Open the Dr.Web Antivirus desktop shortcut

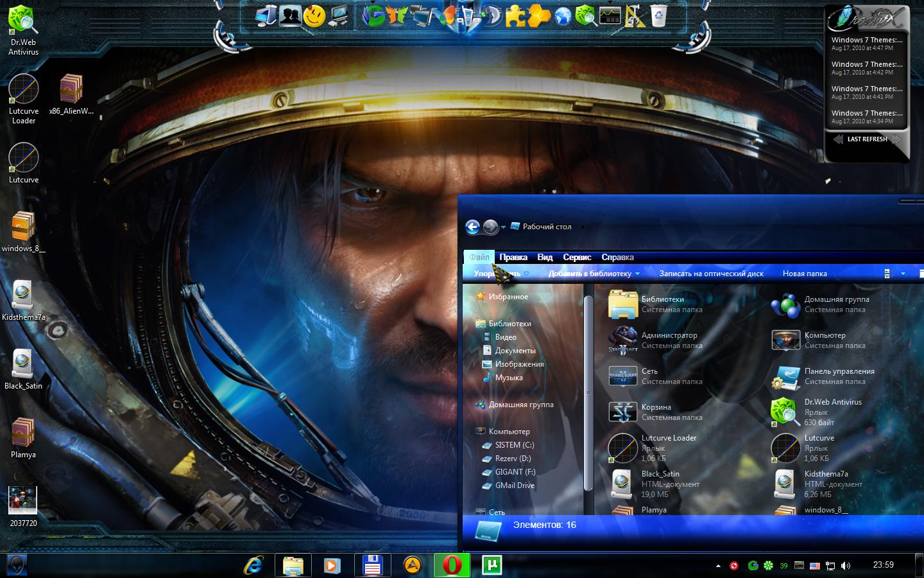pos(23,30)
